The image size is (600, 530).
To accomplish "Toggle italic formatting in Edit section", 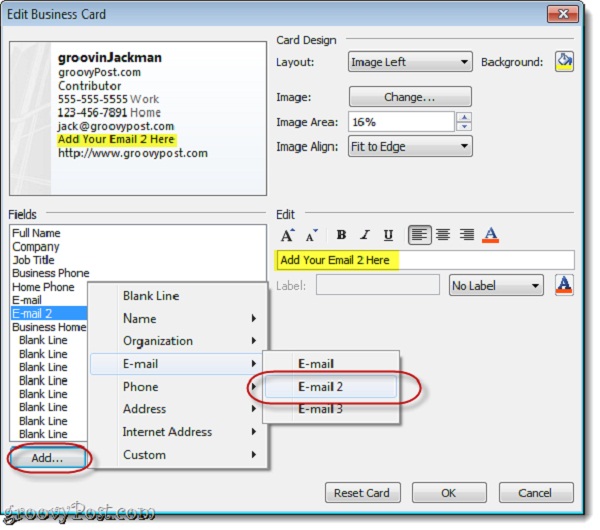I will click(365, 235).
